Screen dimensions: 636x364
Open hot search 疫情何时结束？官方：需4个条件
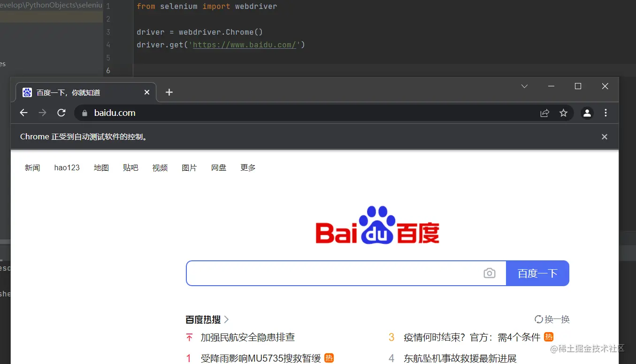(x=472, y=337)
